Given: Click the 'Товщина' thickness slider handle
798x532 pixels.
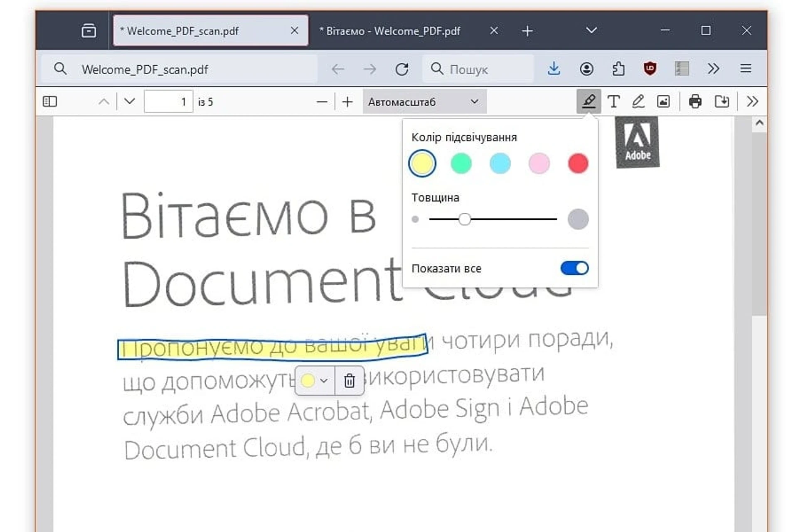Looking at the screenshot, I should pyautogui.click(x=465, y=219).
